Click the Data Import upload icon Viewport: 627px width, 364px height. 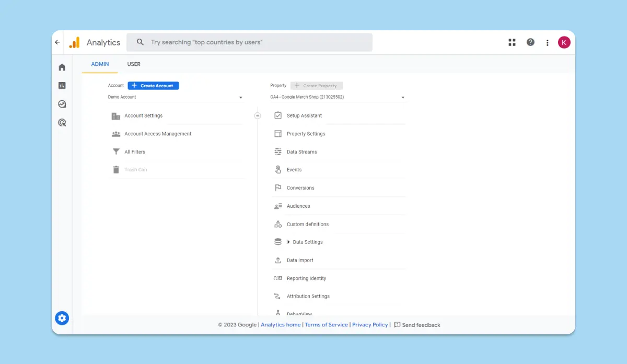tap(278, 260)
